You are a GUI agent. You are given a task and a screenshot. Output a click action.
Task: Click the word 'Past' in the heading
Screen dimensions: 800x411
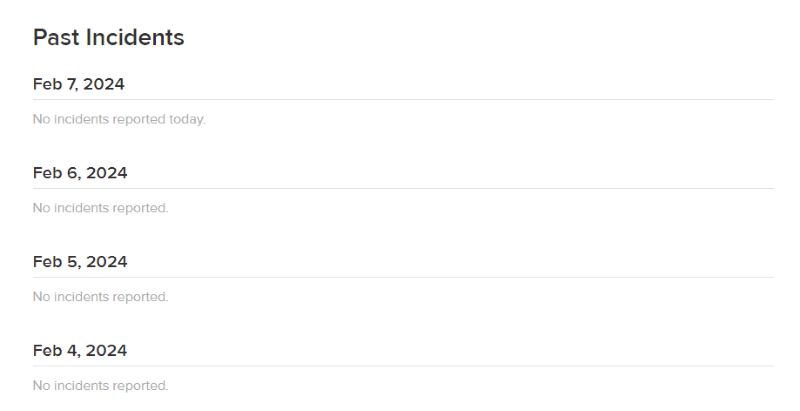point(57,38)
